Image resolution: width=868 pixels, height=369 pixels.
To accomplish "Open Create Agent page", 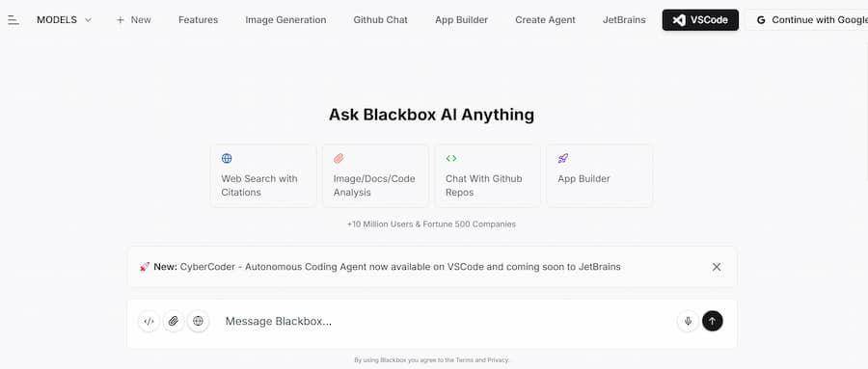I will point(545,20).
